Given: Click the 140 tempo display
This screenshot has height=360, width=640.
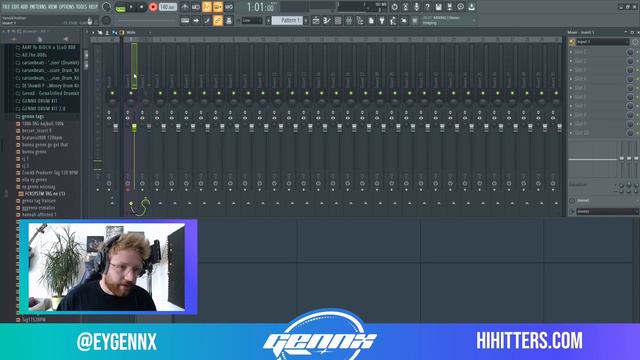Looking at the screenshot, I should click(x=167, y=7).
